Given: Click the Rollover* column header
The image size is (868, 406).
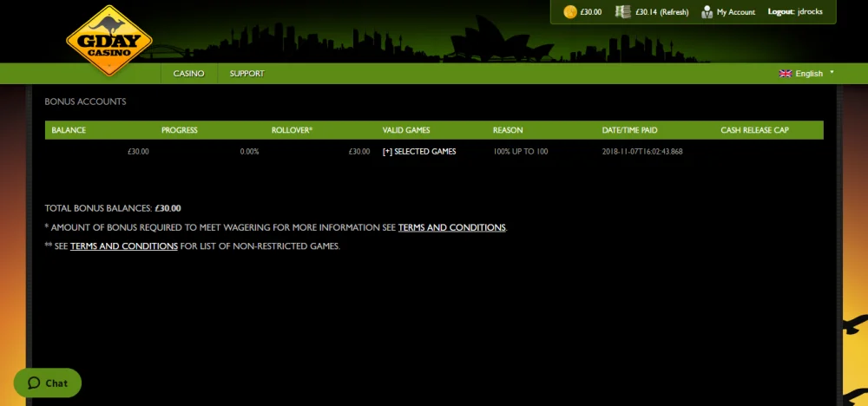Looking at the screenshot, I should (x=292, y=130).
